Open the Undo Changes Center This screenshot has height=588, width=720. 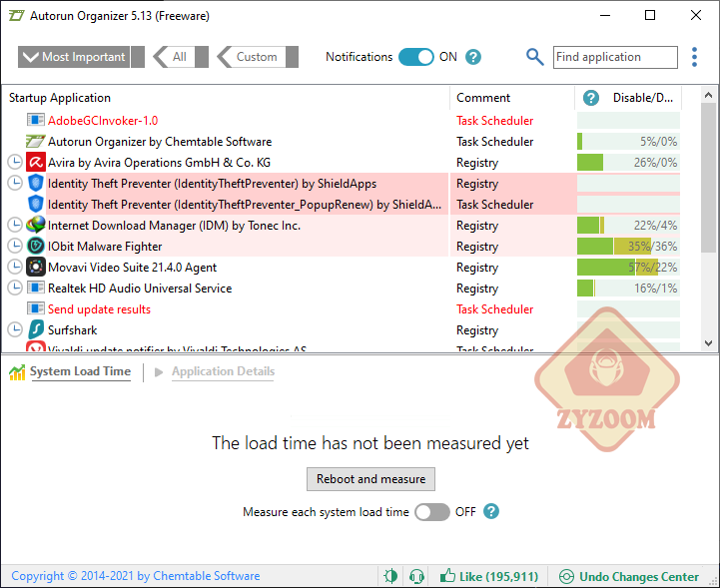coord(629,577)
